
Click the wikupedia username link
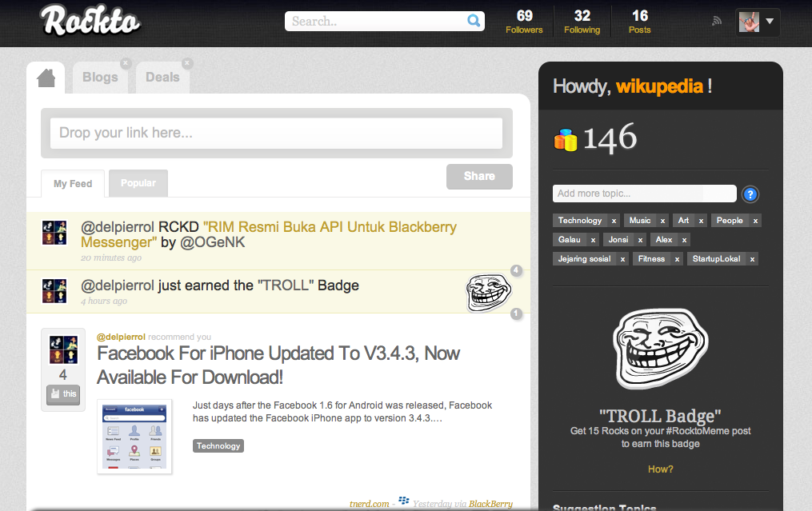click(659, 86)
